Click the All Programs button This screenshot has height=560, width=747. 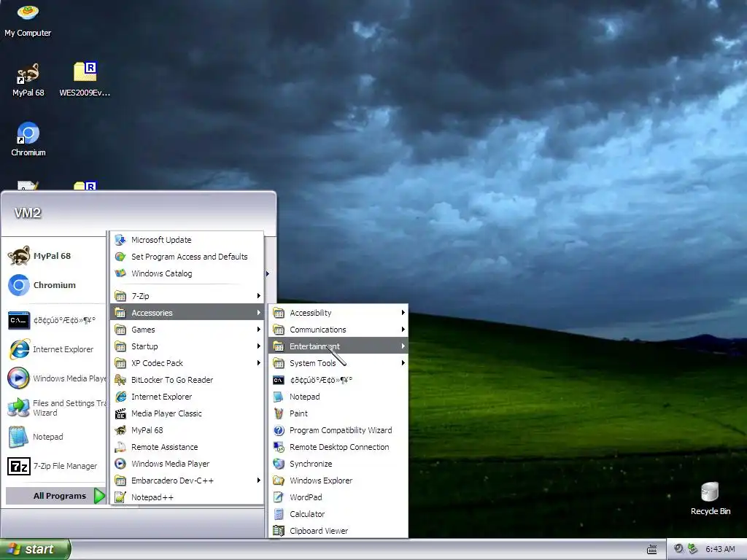[x=55, y=496]
